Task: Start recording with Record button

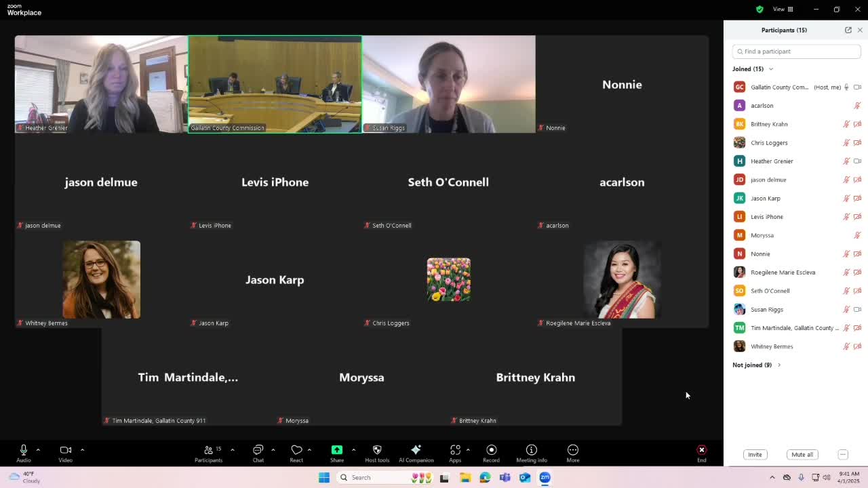Action: pyautogui.click(x=491, y=453)
